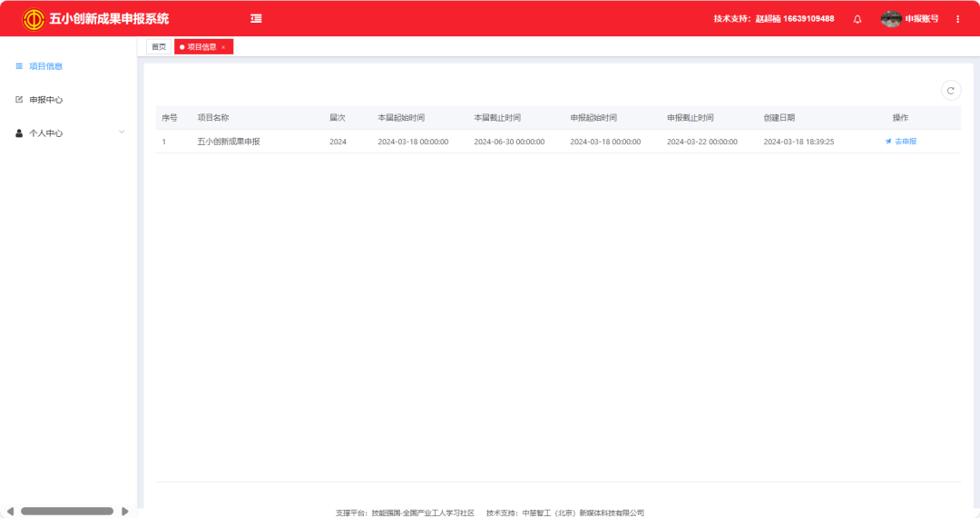Click the 2024-03-18 18:39:25 creation date cell

pyautogui.click(x=799, y=142)
